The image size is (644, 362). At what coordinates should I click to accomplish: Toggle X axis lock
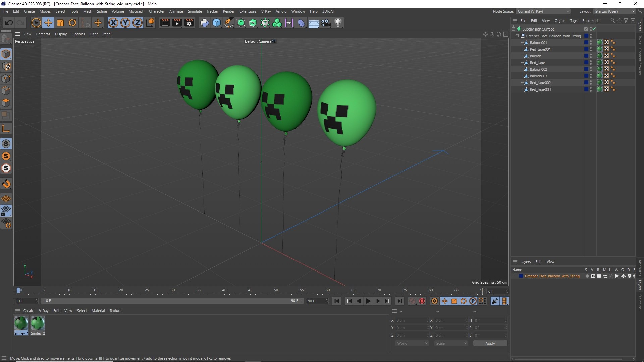tap(113, 23)
